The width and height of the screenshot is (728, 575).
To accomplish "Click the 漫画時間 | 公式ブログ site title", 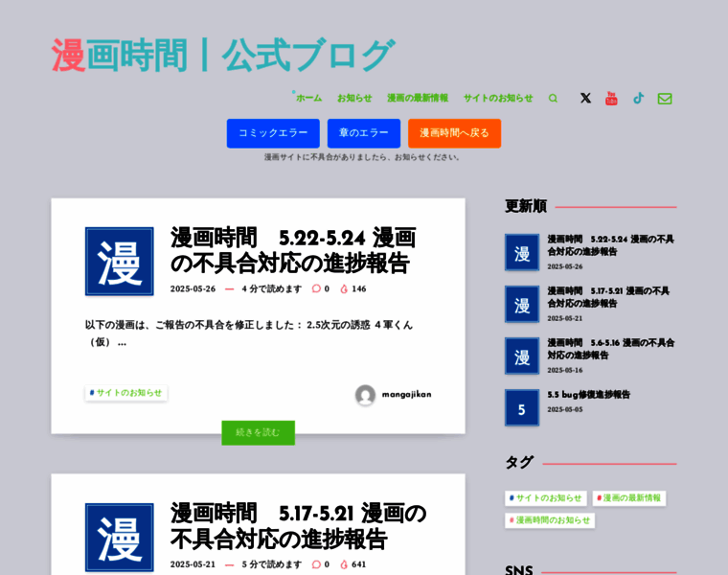I will click(223, 56).
